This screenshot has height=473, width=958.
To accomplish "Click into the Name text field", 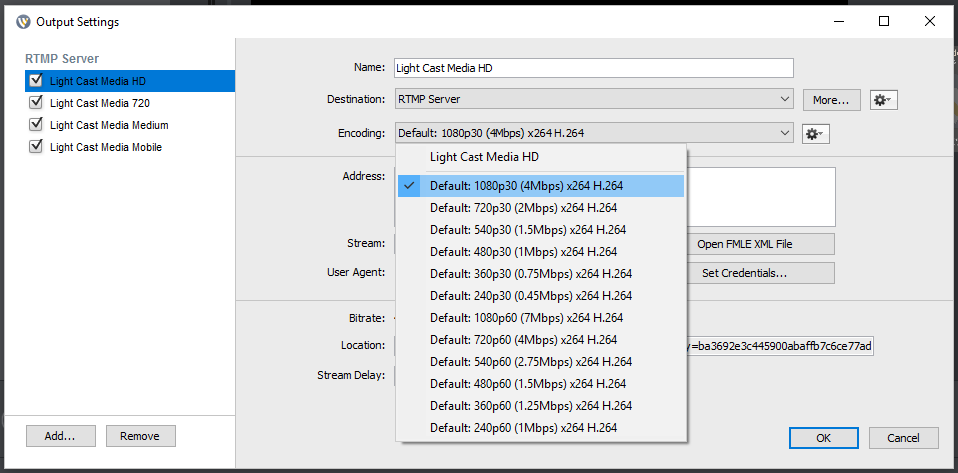I will [593, 68].
